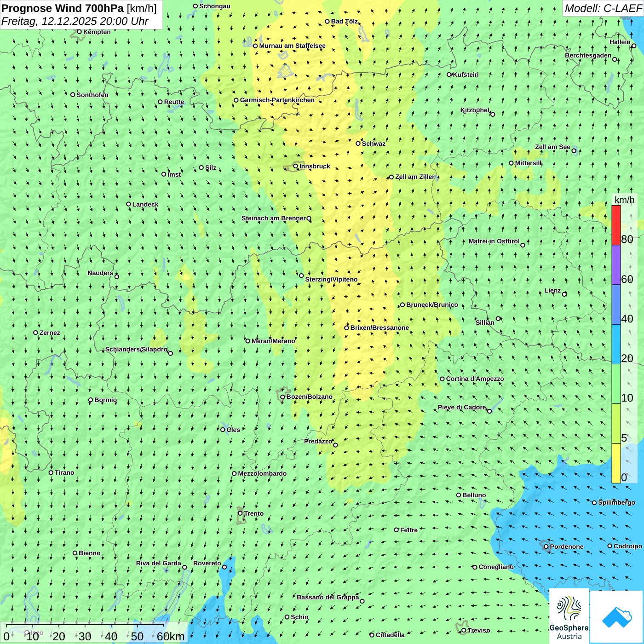Select the Riva del Garda label
Viewport: 644px width, 644px height.
pyautogui.click(x=159, y=563)
